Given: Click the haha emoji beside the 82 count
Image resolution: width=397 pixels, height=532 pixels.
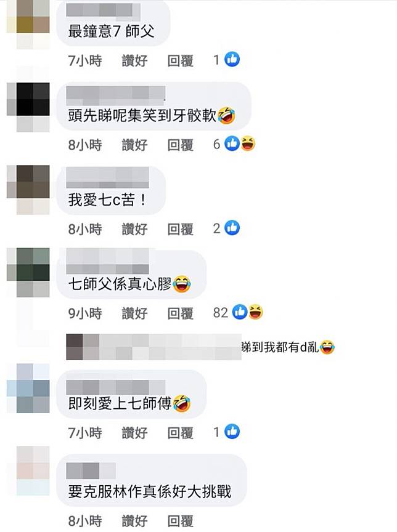Looking at the screenshot, I should (x=256, y=312).
